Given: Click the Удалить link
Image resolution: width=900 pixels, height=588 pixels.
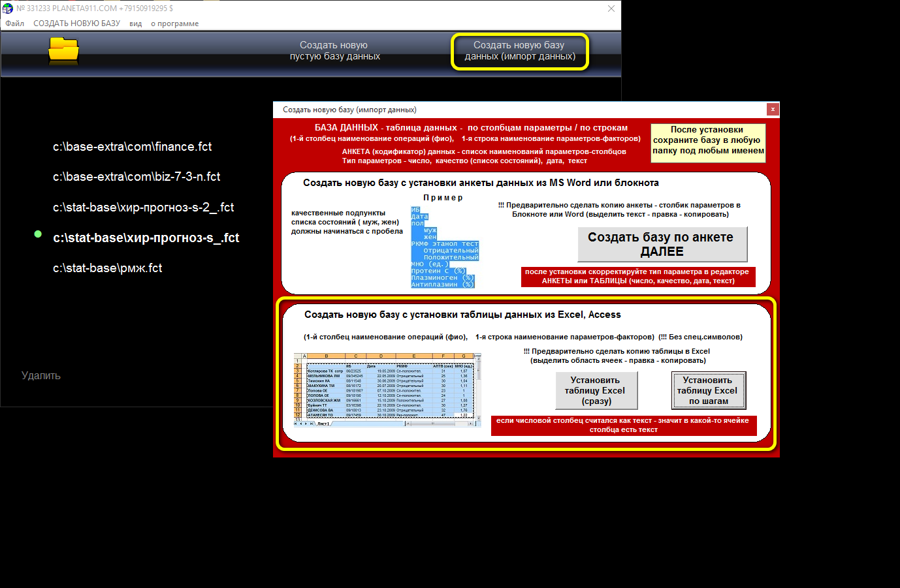Looking at the screenshot, I should coord(40,376).
